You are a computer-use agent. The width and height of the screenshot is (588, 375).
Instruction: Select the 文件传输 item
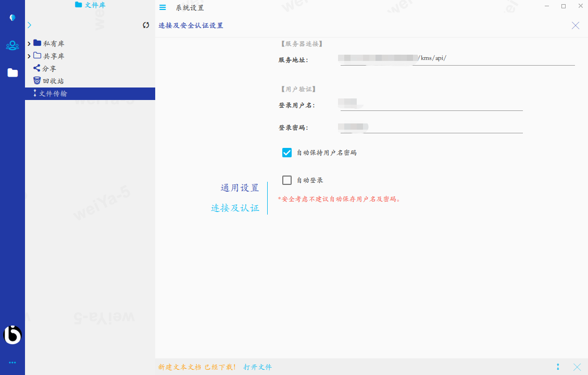90,94
